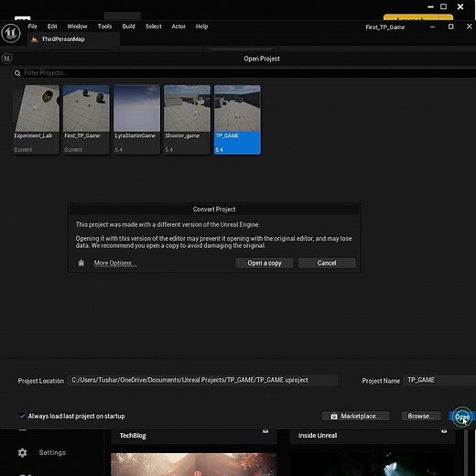Click the ThirdPersonMap level icon
This screenshot has height=476, width=476.
coord(35,39)
